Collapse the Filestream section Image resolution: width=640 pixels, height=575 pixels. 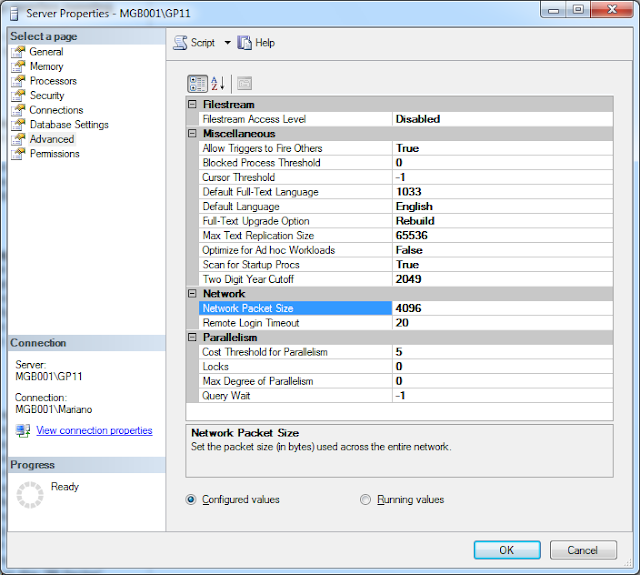[192, 104]
